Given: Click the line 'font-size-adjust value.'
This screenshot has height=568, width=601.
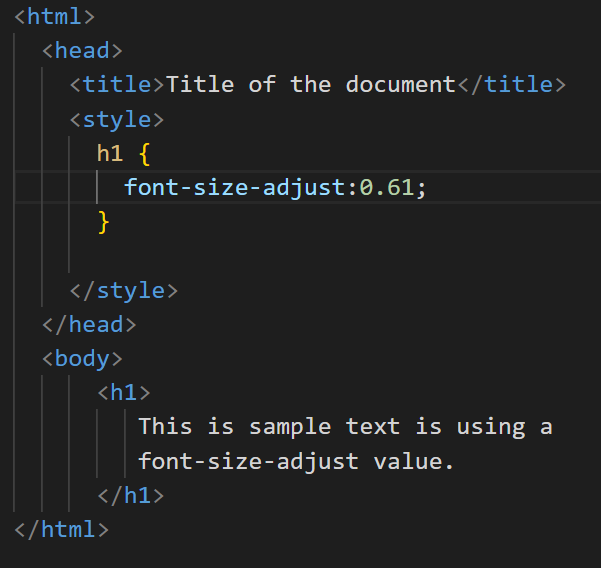Looking at the screenshot, I should tap(296, 461).
